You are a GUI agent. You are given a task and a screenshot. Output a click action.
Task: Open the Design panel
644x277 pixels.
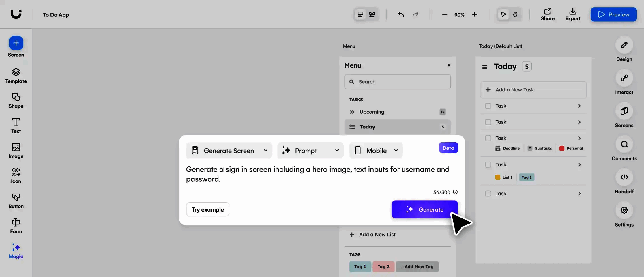tap(624, 45)
